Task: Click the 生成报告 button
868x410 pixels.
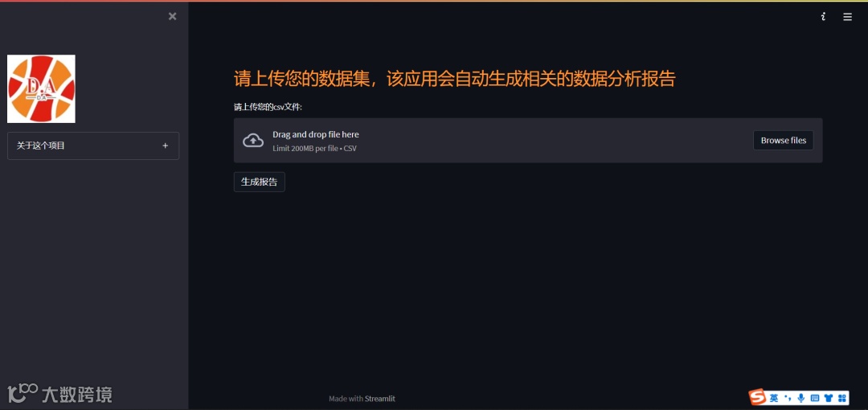Action: [259, 182]
